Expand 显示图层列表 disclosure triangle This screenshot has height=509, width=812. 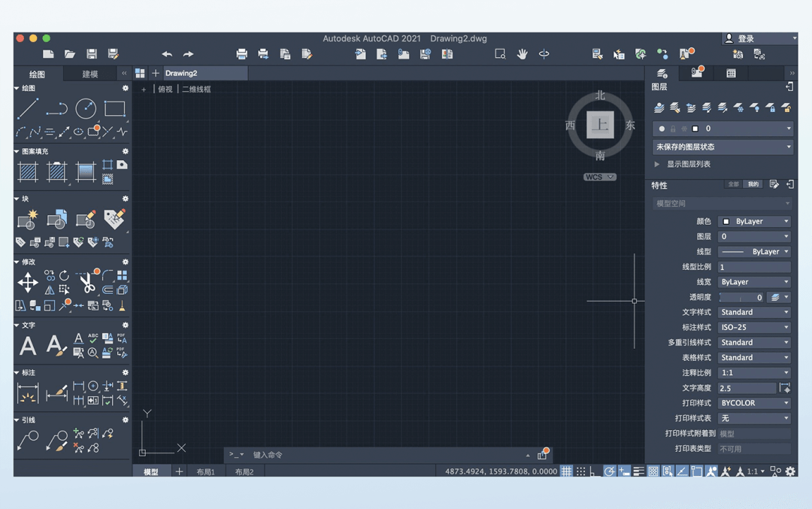coord(656,164)
